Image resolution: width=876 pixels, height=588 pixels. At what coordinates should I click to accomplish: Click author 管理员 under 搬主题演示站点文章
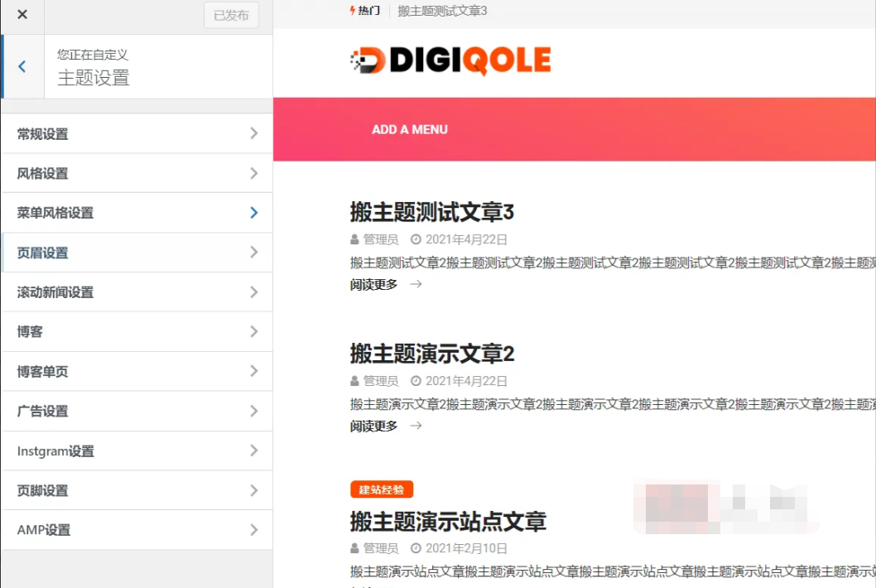[381, 548]
